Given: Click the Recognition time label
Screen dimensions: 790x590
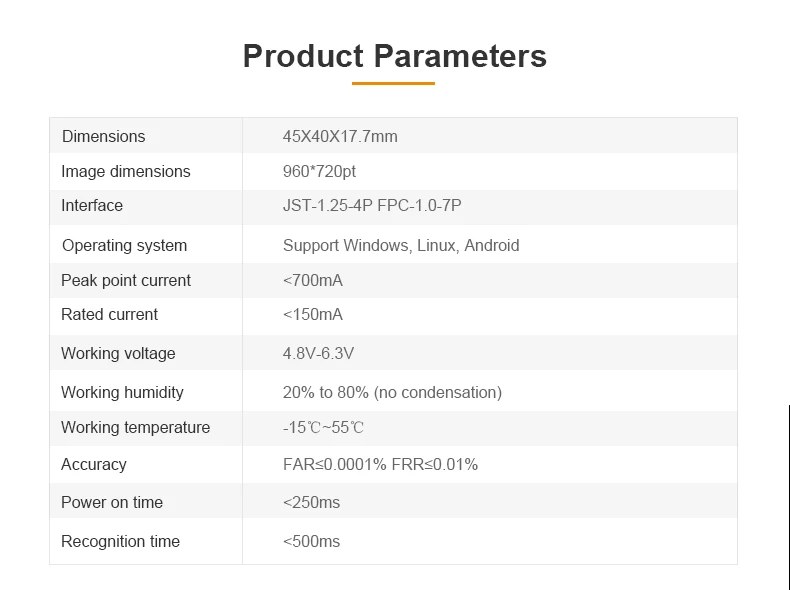Looking at the screenshot, I should [120, 541].
